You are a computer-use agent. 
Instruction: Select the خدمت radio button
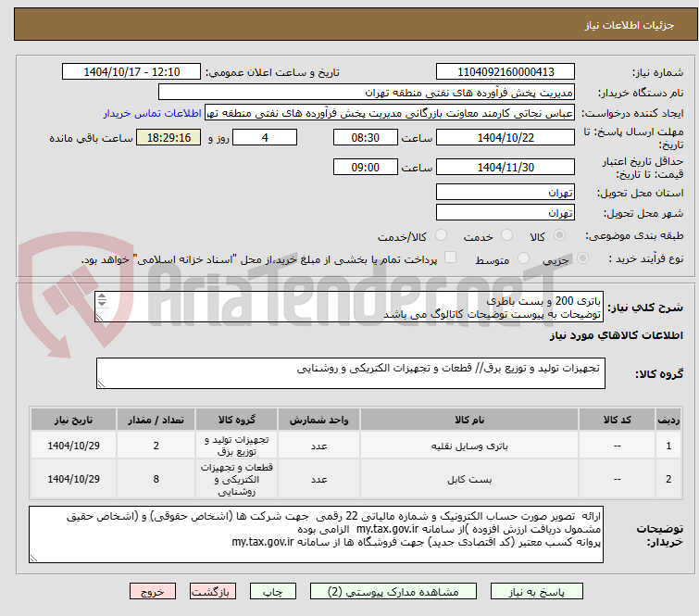[506, 235]
